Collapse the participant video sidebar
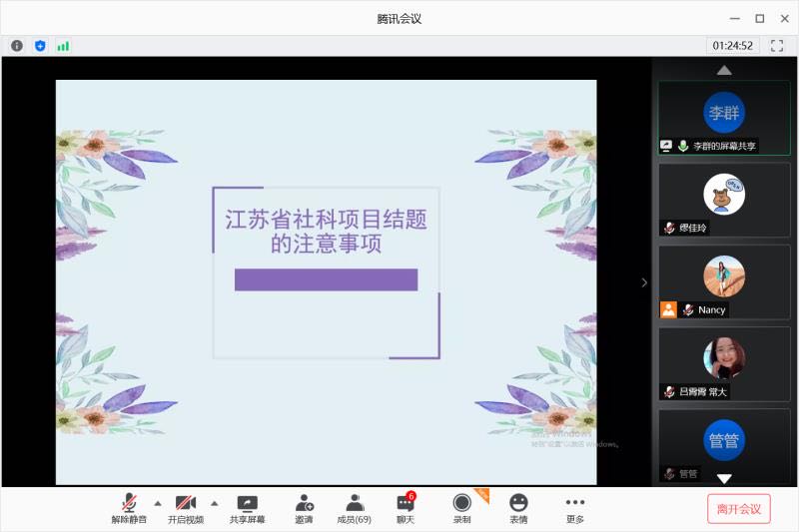The height and width of the screenshot is (532, 799). pyautogui.click(x=644, y=282)
